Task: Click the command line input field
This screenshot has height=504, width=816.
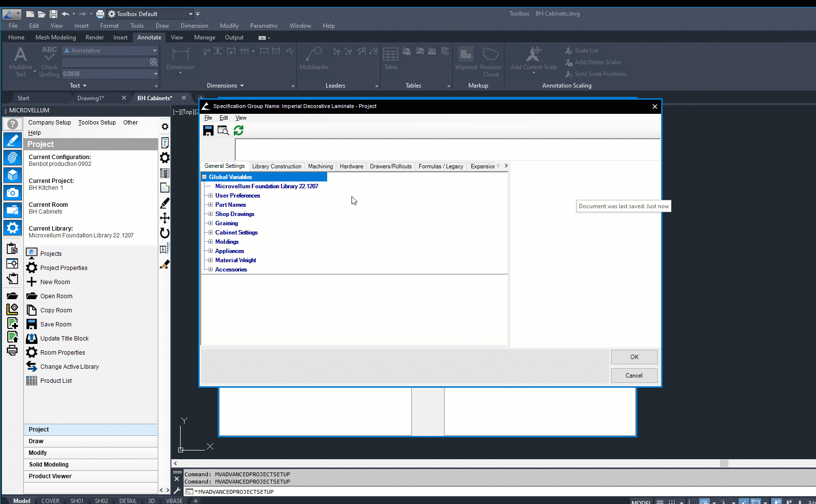Action: click(x=389, y=492)
